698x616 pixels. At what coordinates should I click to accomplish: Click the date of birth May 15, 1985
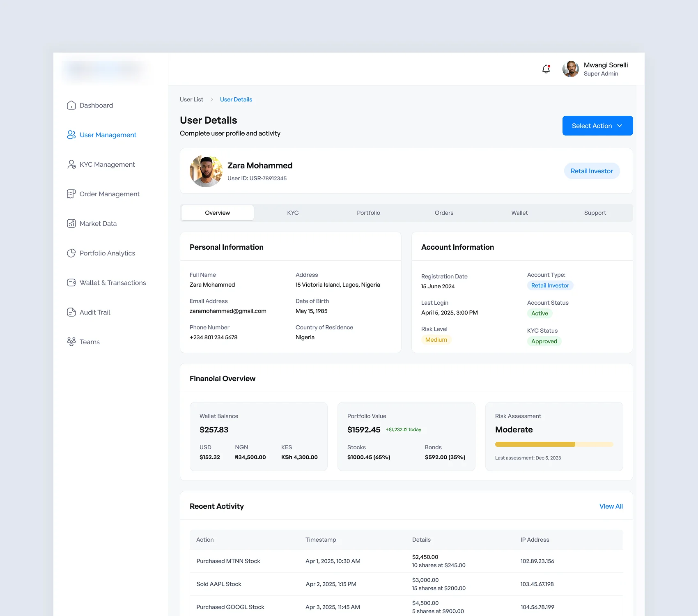(x=311, y=311)
